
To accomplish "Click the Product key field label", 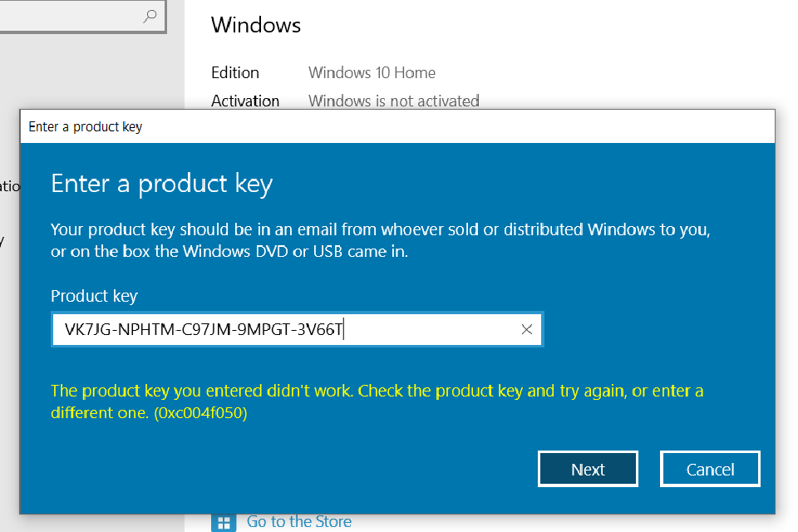I will (94, 296).
